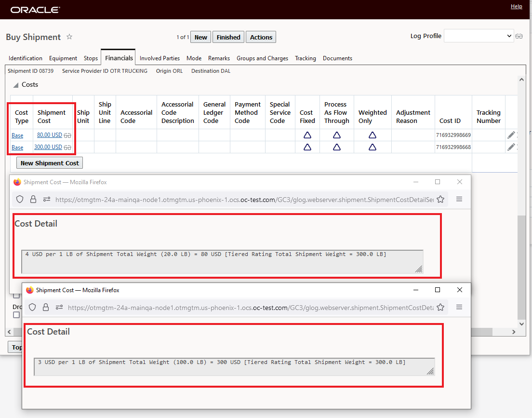Cost Fixed triangle in 80.00 USD row
Image resolution: width=532 pixels, height=418 pixels.
[x=307, y=135]
